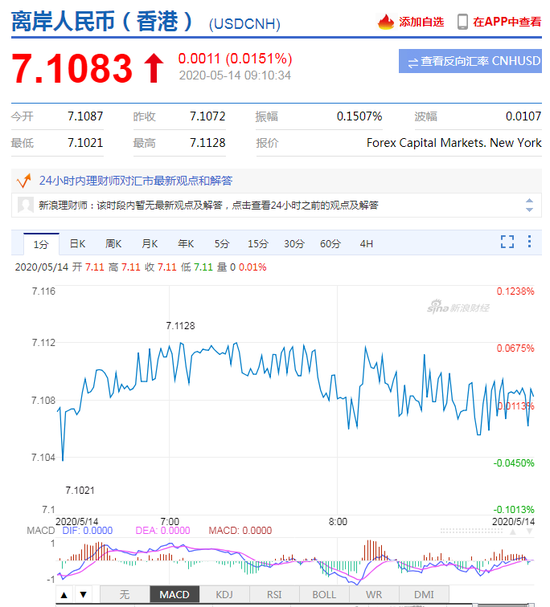This screenshot has width=550, height=607.
Task: Select the KDJ indicator
Action: 224,595
